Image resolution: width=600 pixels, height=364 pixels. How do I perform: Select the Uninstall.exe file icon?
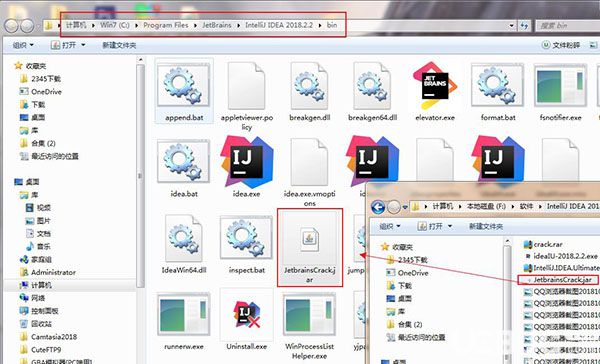pyautogui.click(x=246, y=315)
